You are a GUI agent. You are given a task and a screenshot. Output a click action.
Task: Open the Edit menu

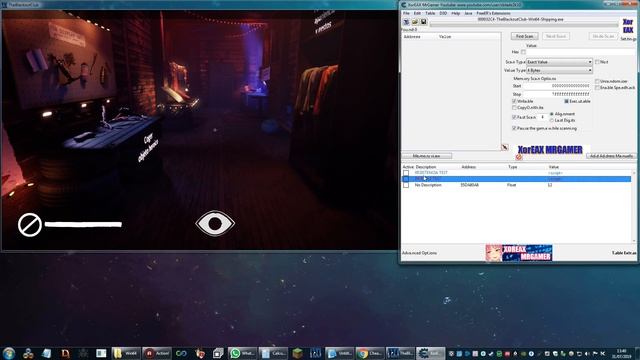click(x=417, y=13)
